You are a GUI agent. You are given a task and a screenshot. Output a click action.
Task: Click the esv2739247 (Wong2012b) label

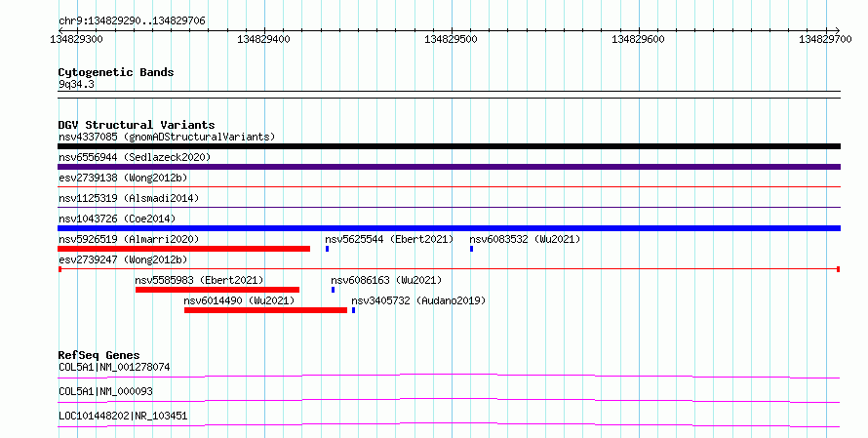(123, 259)
